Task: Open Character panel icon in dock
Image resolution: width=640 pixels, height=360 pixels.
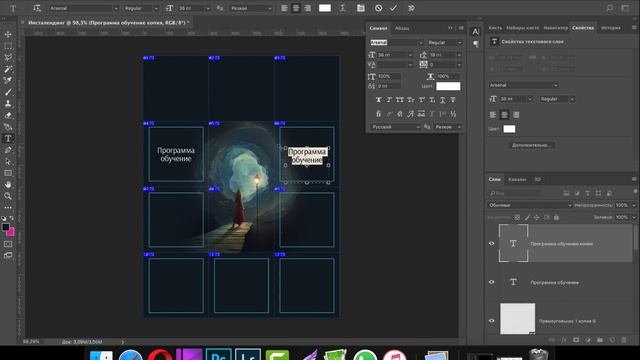Action: pyautogui.click(x=476, y=32)
